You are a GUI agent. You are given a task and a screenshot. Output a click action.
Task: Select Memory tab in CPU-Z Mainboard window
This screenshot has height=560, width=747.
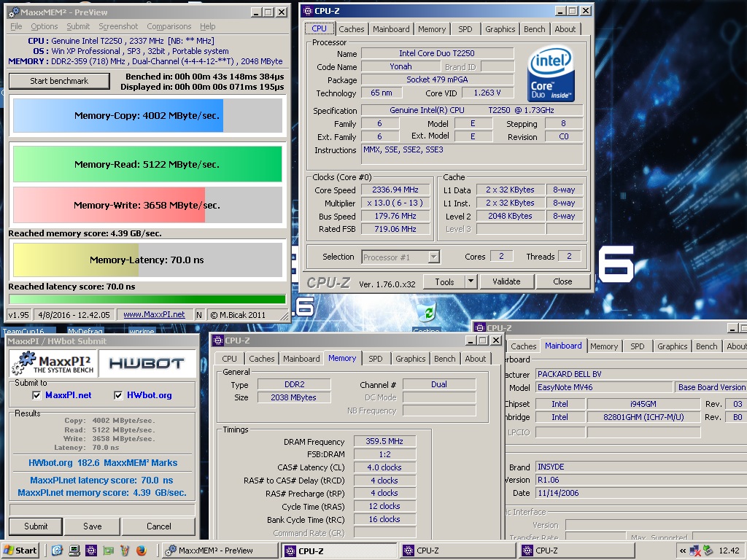pyautogui.click(x=604, y=346)
